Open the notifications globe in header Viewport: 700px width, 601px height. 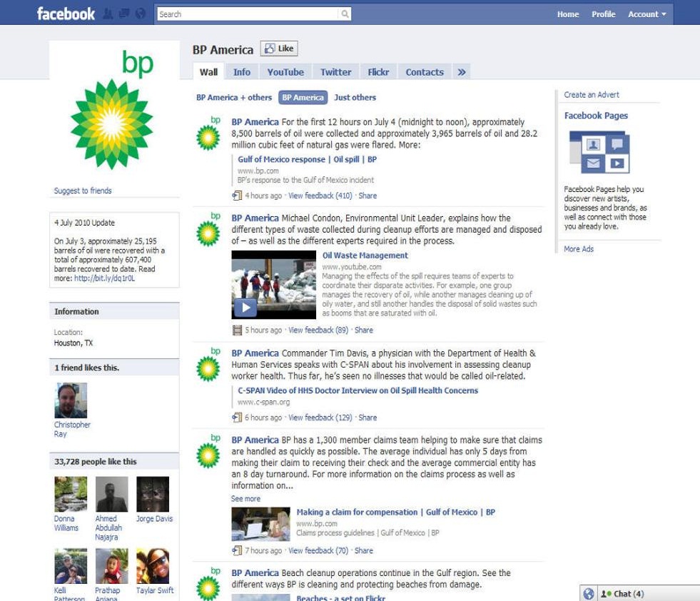[140, 14]
